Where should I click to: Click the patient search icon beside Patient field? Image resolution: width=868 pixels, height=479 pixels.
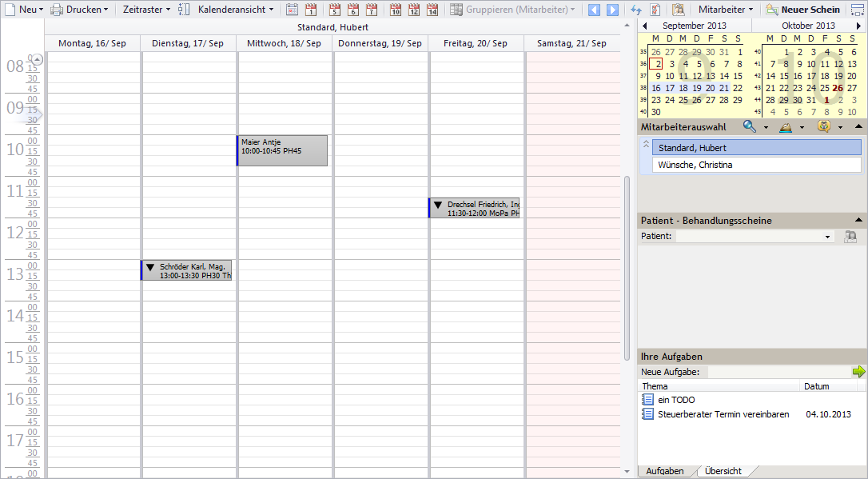pyautogui.click(x=850, y=237)
